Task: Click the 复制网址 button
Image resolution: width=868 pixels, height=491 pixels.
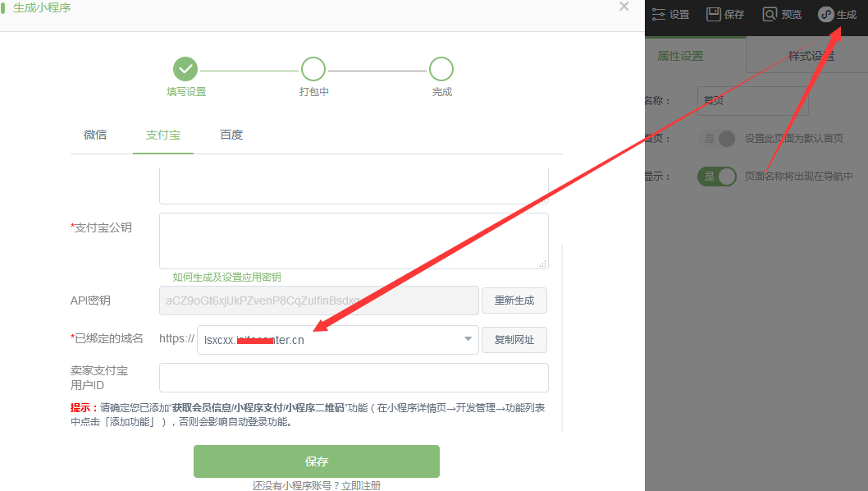Action: (514, 339)
